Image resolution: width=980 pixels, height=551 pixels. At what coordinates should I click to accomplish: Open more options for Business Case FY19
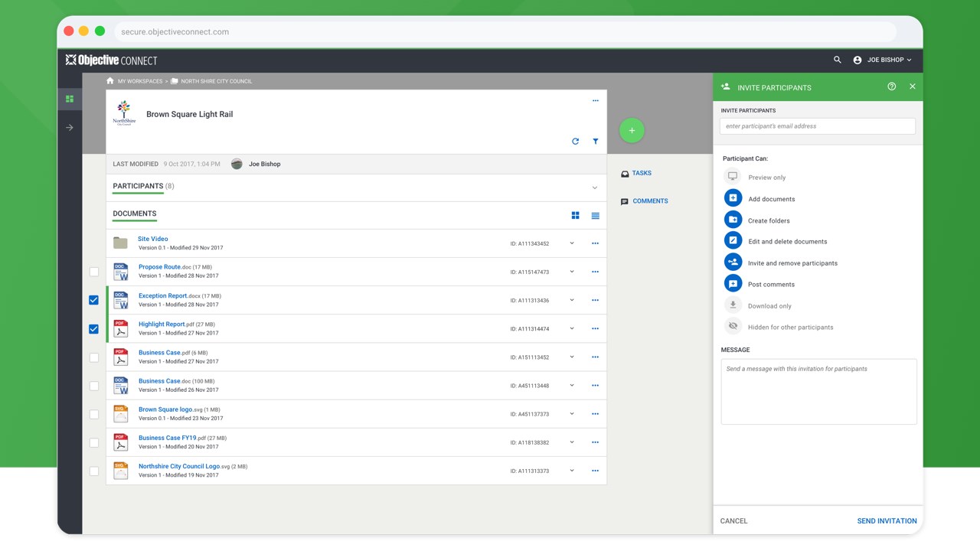pos(596,442)
